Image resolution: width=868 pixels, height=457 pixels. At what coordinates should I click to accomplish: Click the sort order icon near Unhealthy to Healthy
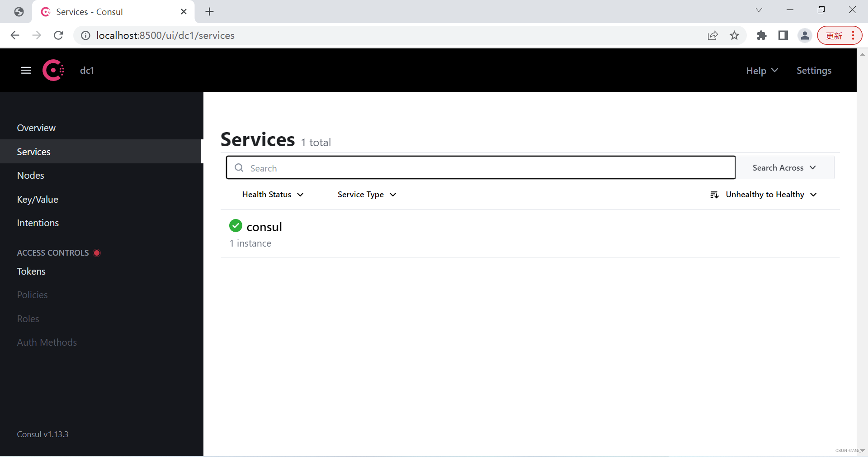pyautogui.click(x=714, y=195)
